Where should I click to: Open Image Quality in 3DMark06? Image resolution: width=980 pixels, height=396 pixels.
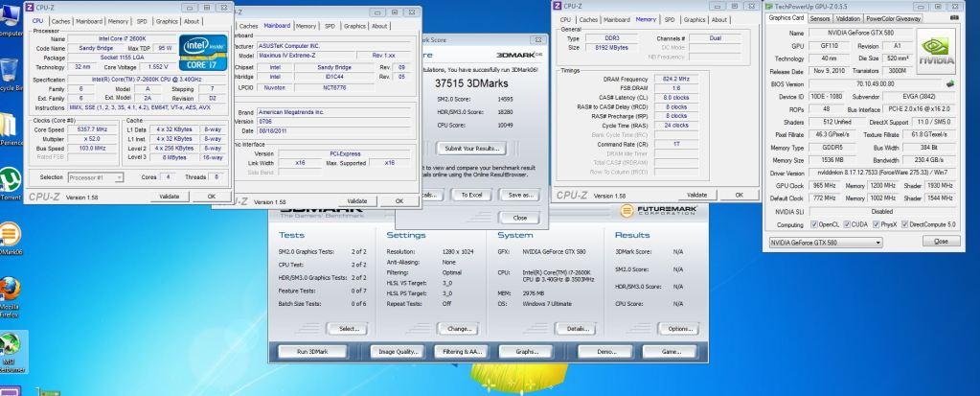coord(398,352)
